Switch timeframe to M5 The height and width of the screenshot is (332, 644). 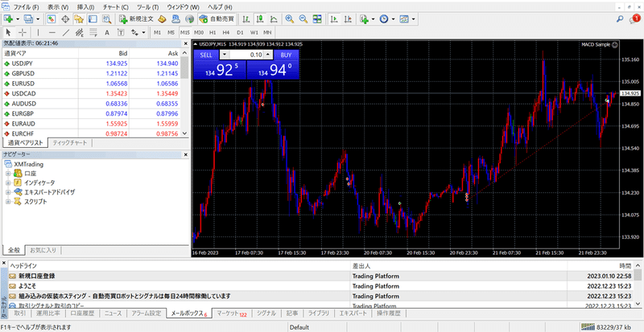click(x=171, y=32)
